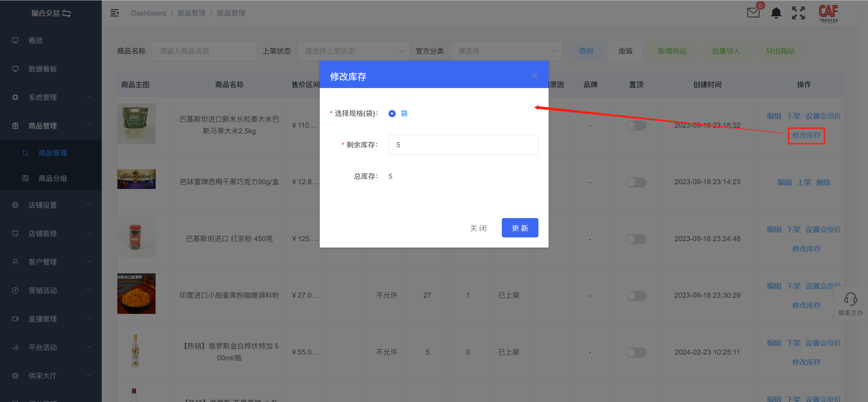Image resolution: width=868 pixels, height=402 pixels.
Task: Click the 营销活动 compass icon
Action: [x=15, y=290]
